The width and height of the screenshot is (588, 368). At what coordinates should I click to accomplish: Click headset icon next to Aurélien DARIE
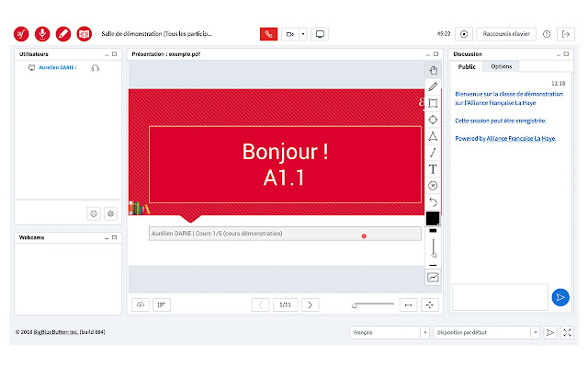(96, 68)
